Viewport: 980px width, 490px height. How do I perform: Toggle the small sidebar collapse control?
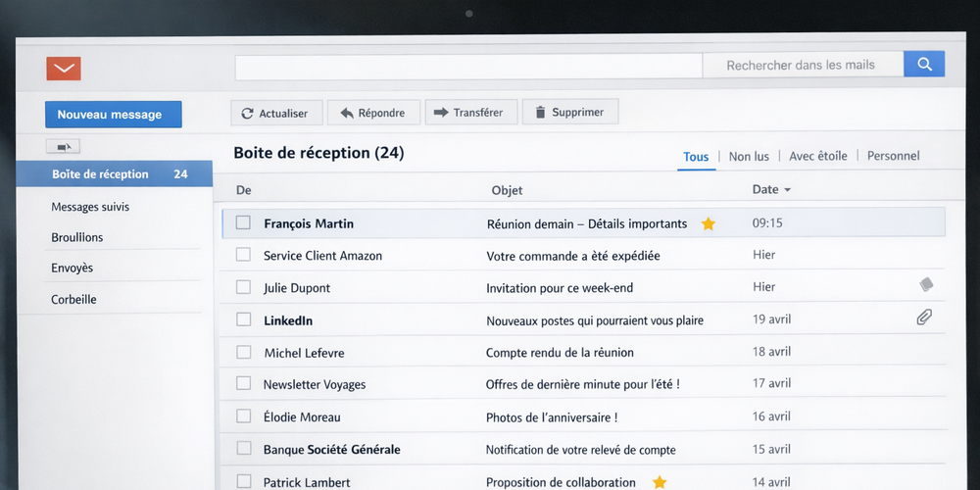click(x=63, y=147)
